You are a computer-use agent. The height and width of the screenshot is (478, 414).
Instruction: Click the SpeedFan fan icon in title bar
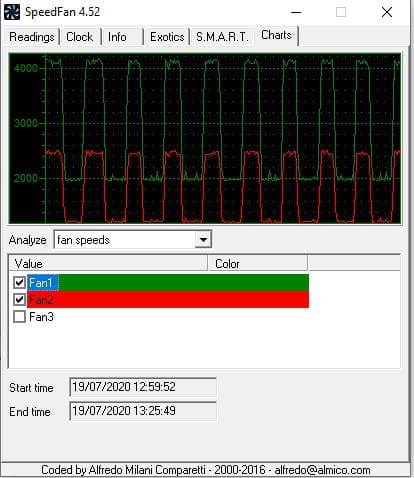tap(12, 12)
